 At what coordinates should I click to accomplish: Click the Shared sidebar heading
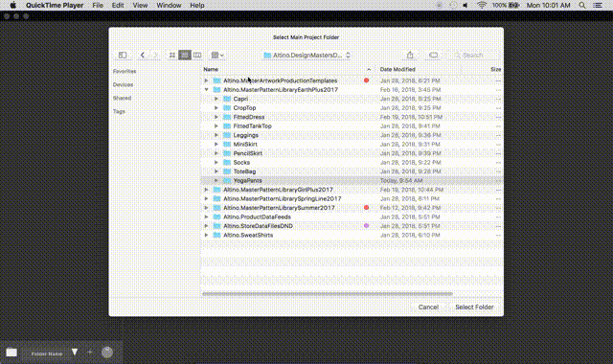(122, 98)
